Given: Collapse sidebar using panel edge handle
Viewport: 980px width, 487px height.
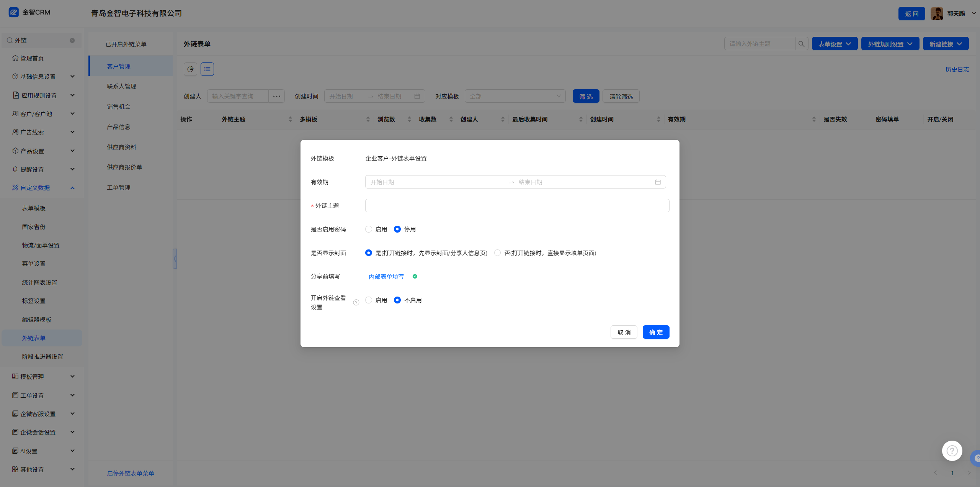Looking at the screenshot, I should click(175, 259).
